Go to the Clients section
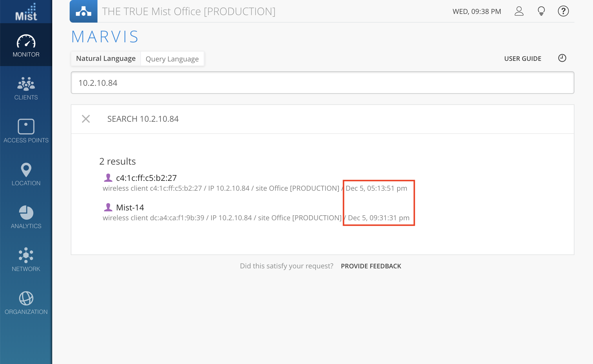This screenshot has height=364, width=593. (26, 88)
